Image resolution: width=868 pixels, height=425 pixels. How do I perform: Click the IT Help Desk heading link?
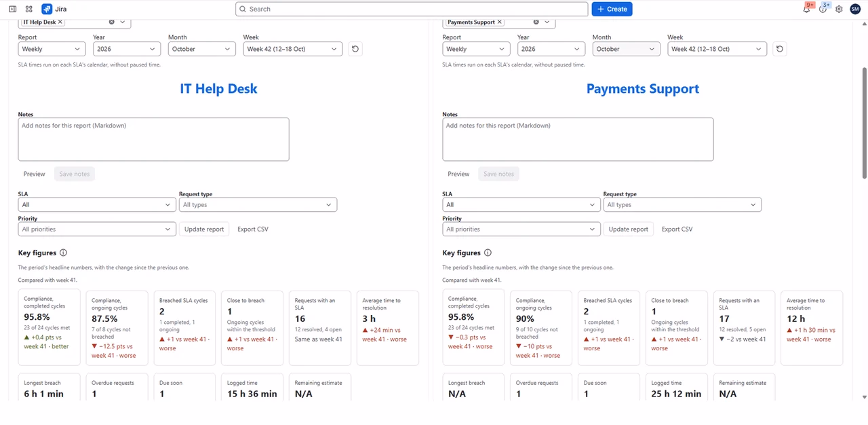218,88
